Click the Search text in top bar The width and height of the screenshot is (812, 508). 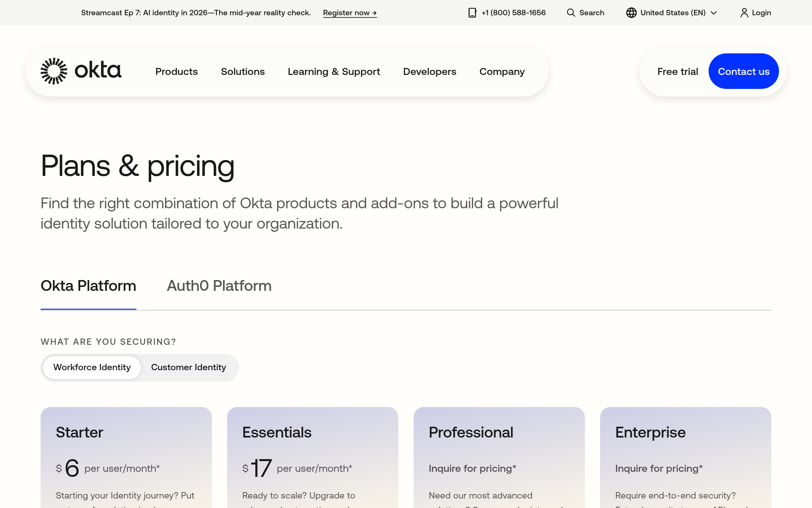tap(592, 13)
